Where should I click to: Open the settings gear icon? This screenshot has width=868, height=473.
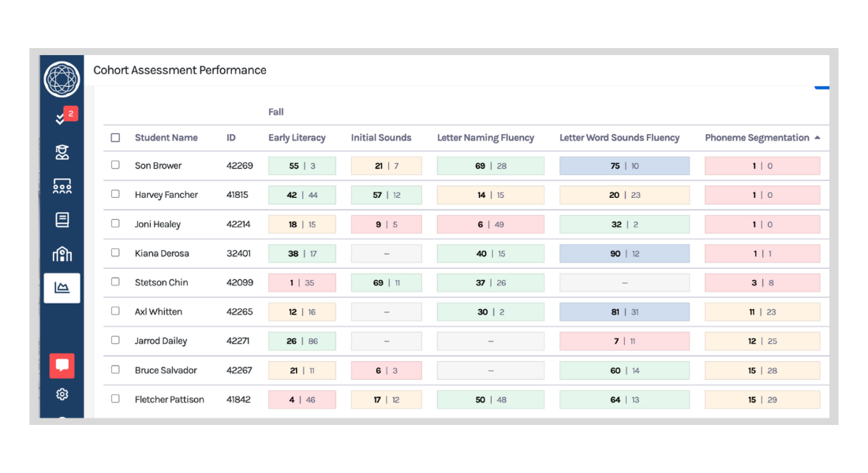click(62, 394)
